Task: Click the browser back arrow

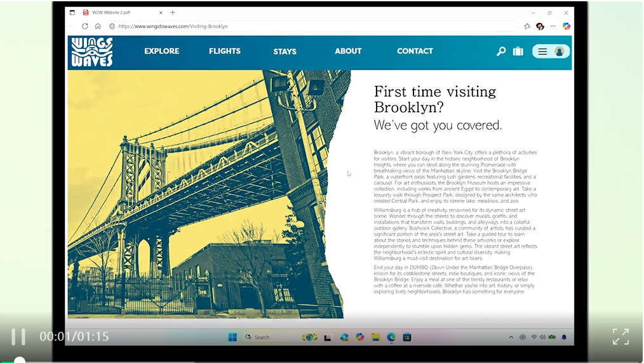Action: click(72, 26)
